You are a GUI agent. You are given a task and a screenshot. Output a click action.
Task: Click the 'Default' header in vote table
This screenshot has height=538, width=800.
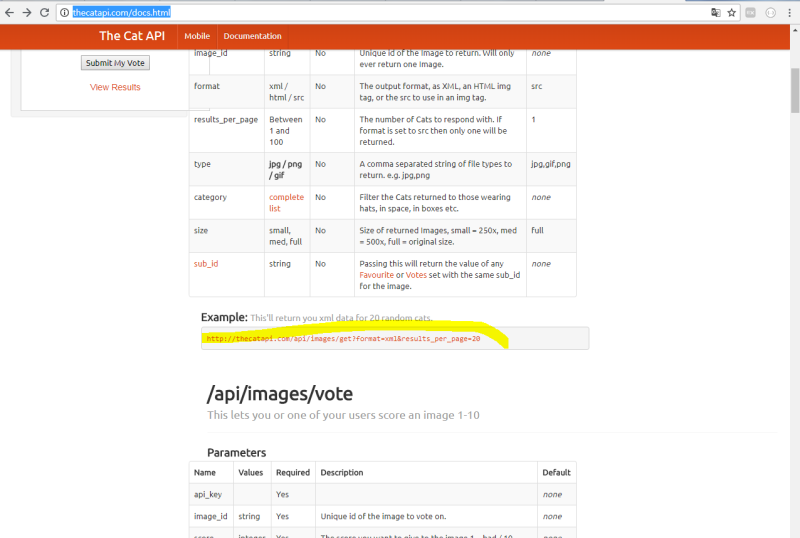click(557, 473)
